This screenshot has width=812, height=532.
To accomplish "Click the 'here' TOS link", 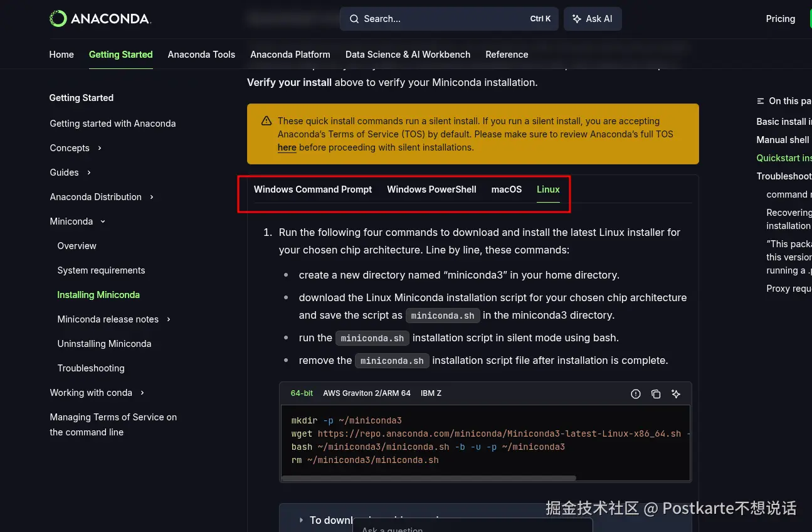I will point(287,147).
